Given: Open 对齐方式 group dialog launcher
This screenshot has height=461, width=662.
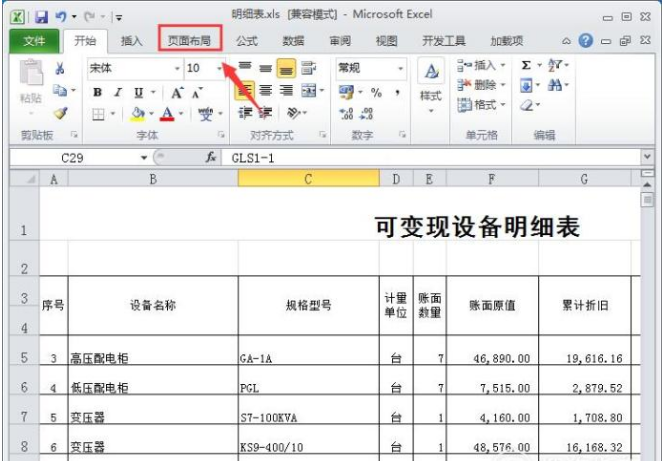Looking at the screenshot, I should pyautogui.click(x=323, y=135).
